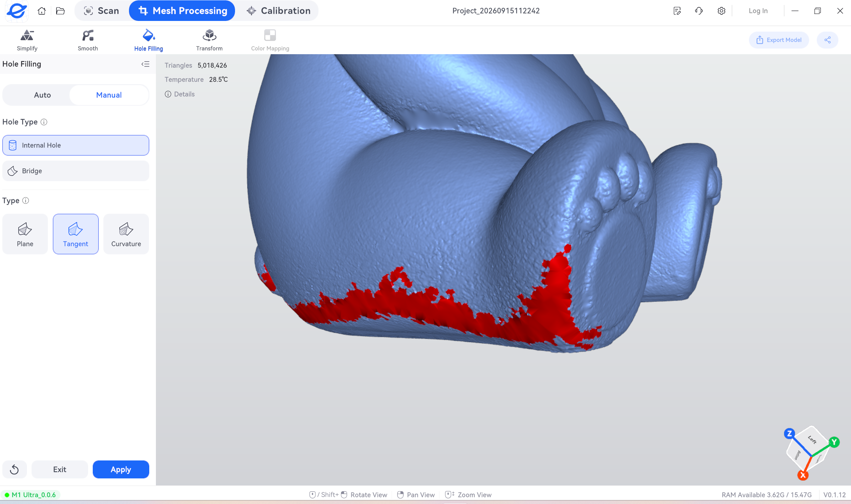The image size is (851, 504).
Task: Choose the Curvature fill type
Action: coord(126,234)
